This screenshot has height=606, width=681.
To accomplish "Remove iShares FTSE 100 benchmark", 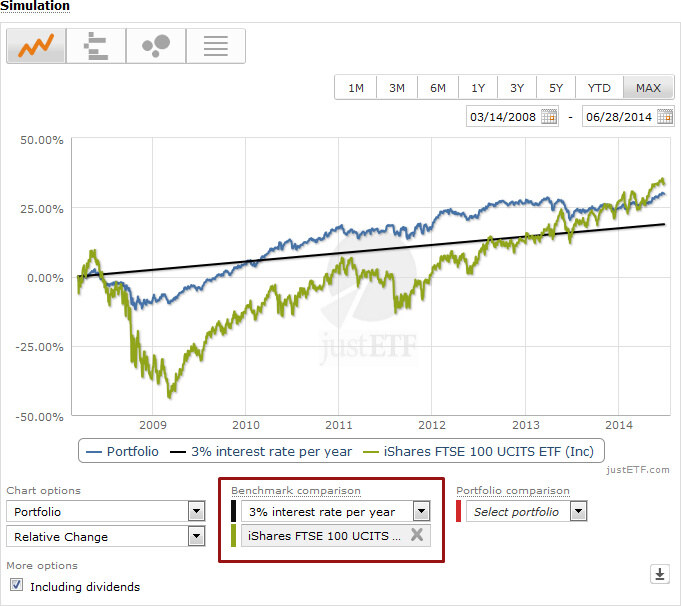I will coord(416,536).
